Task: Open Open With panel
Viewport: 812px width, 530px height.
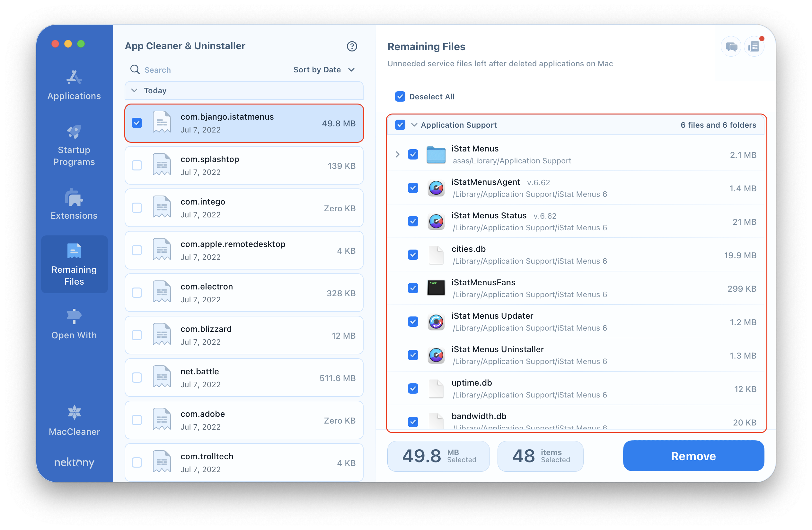Action: click(73, 325)
